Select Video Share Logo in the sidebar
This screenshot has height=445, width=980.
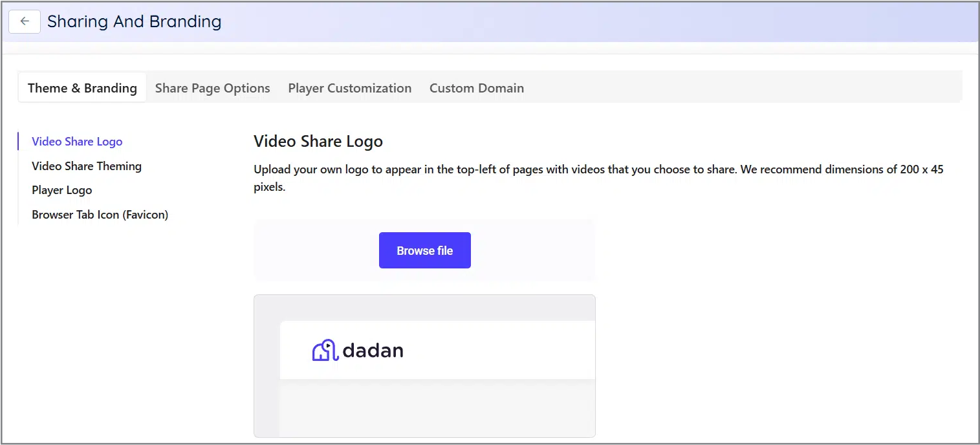tap(76, 141)
